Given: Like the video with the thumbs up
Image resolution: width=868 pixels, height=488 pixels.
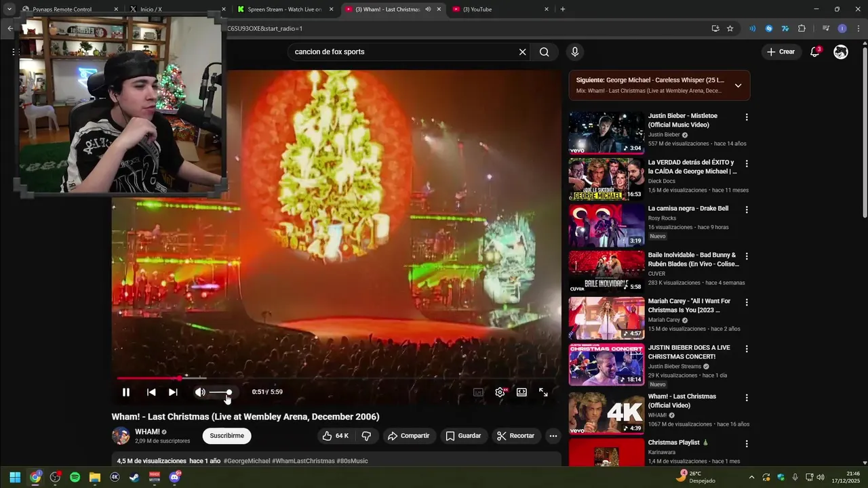Looking at the screenshot, I should 336,436.
